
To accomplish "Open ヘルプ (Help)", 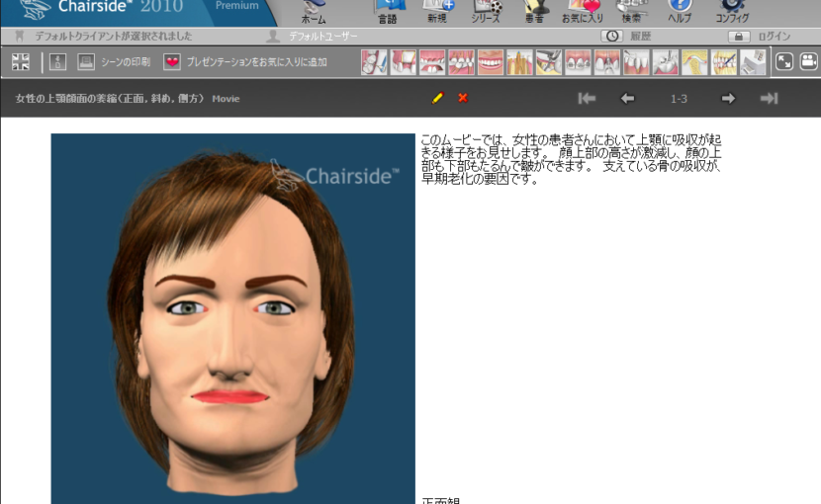I will pyautogui.click(x=680, y=11).
